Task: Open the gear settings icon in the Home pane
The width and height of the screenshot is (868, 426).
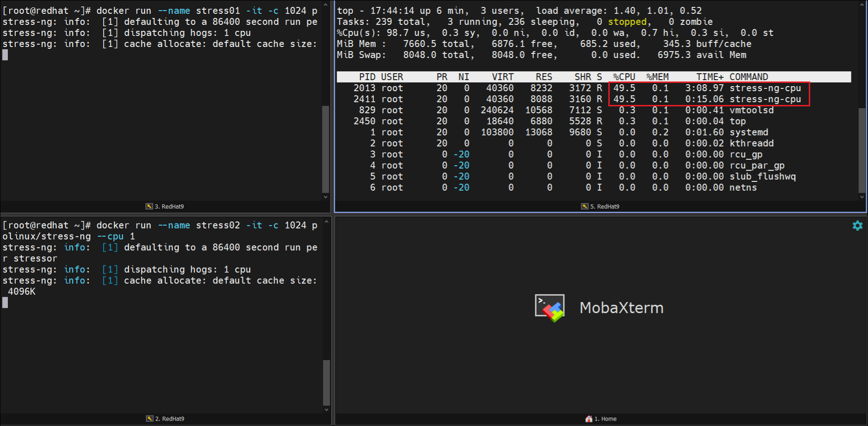Action: click(857, 226)
